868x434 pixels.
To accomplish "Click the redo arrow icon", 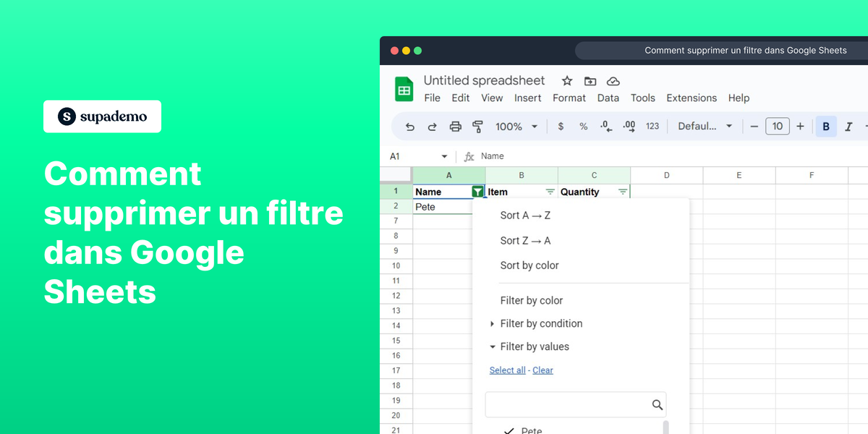I will pyautogui.click(x=433, y=127).
